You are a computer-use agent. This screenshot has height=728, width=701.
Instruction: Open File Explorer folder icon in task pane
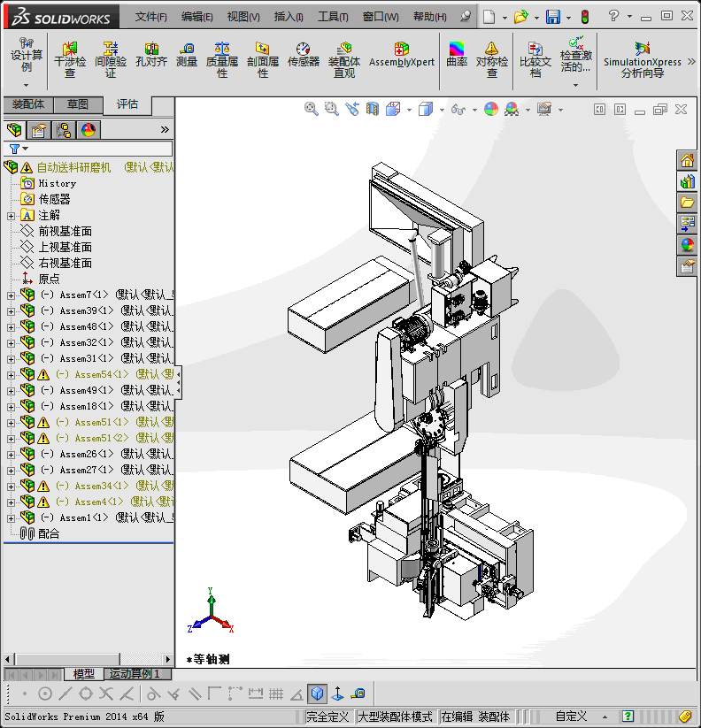tap(687, 203)
